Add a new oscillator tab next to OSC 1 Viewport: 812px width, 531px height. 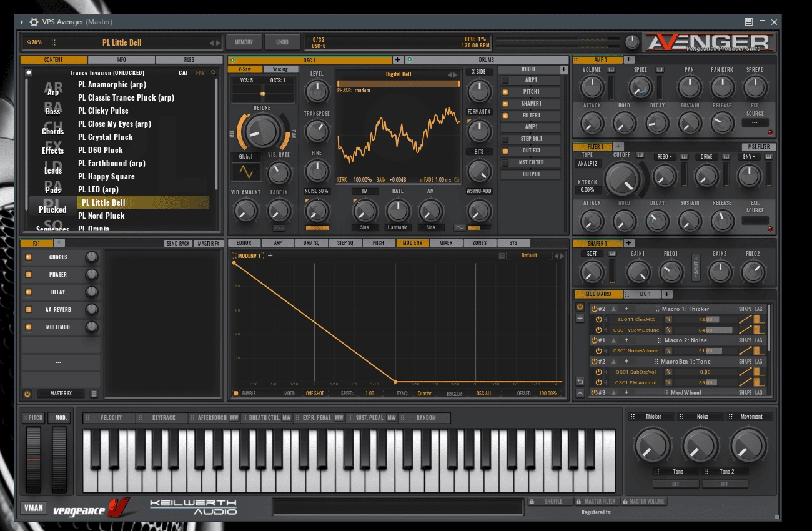397,60
